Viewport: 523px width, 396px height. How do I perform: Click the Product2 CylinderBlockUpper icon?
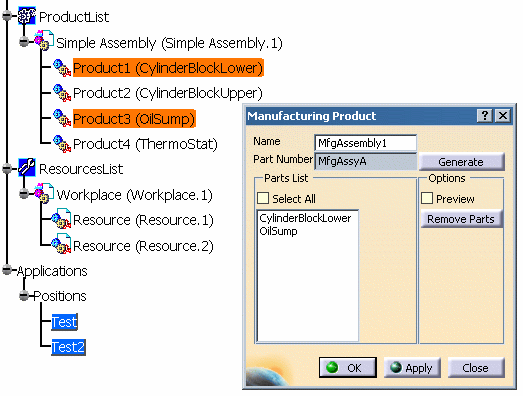pyautogui.click(x=62, y=93)
